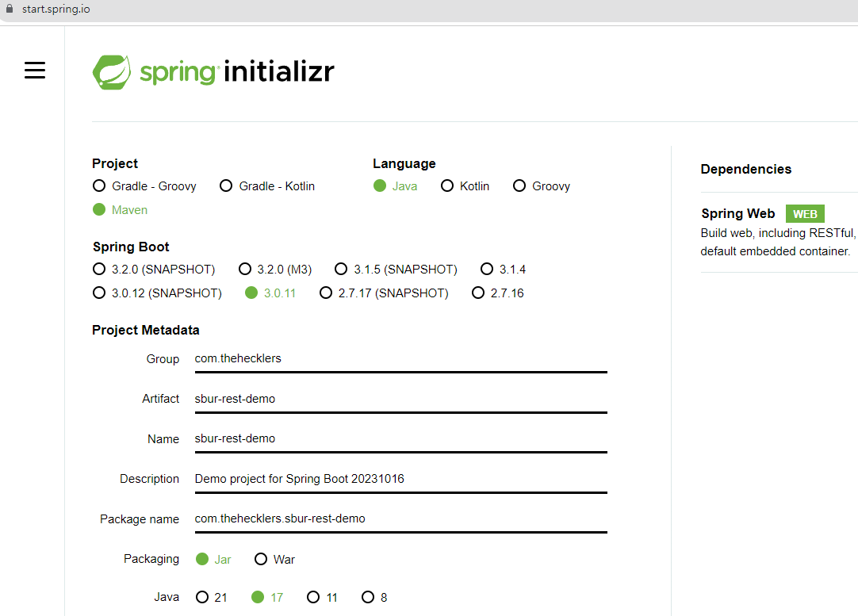The width and height of the screenshot is (858, 616).
Task: Choose Java as the language
Action: click(x=395, y=186)
